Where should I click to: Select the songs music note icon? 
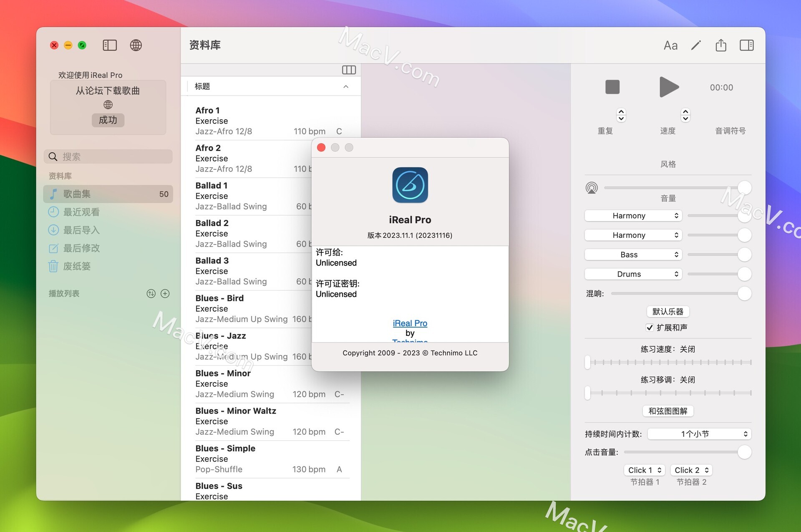53,194
